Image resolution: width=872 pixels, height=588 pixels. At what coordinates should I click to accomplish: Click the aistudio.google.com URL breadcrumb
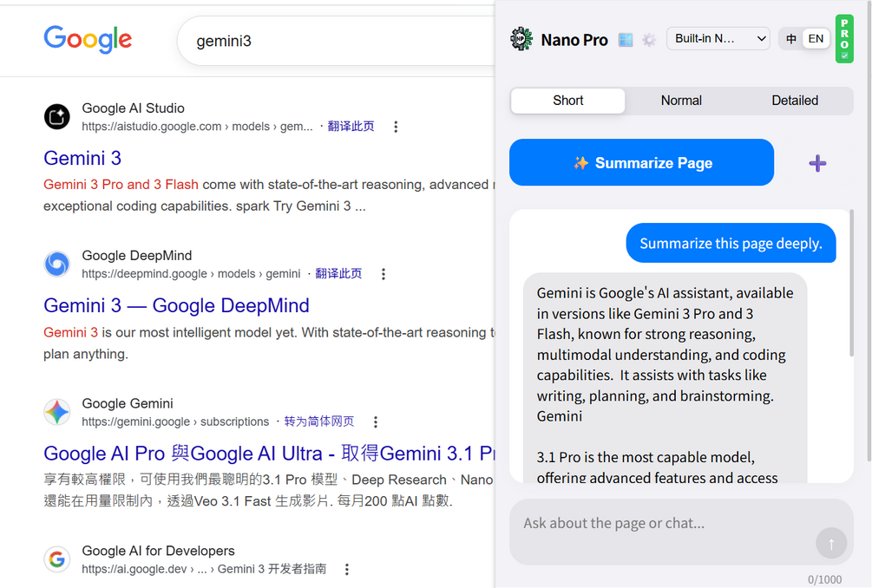pos(197,126)
